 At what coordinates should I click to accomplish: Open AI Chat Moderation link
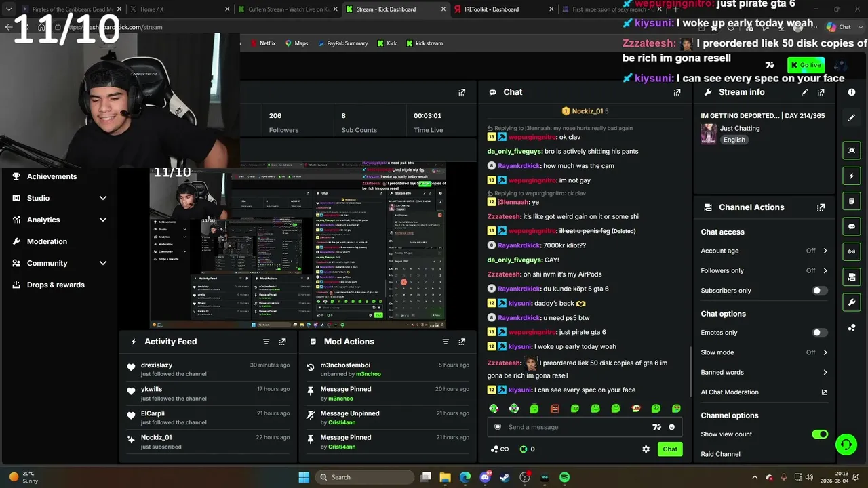(764, 392)
